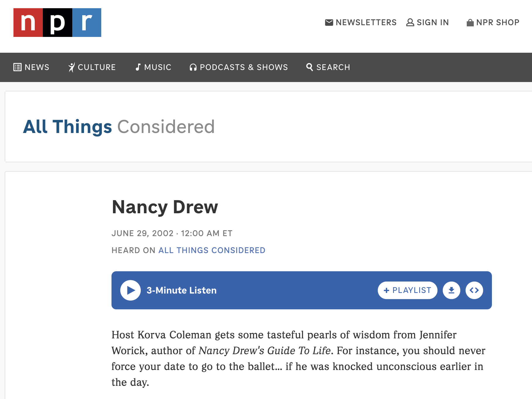Click the search magnifier icon
Image resolution: width=532 pixels, height=399 pixels.
309,67
